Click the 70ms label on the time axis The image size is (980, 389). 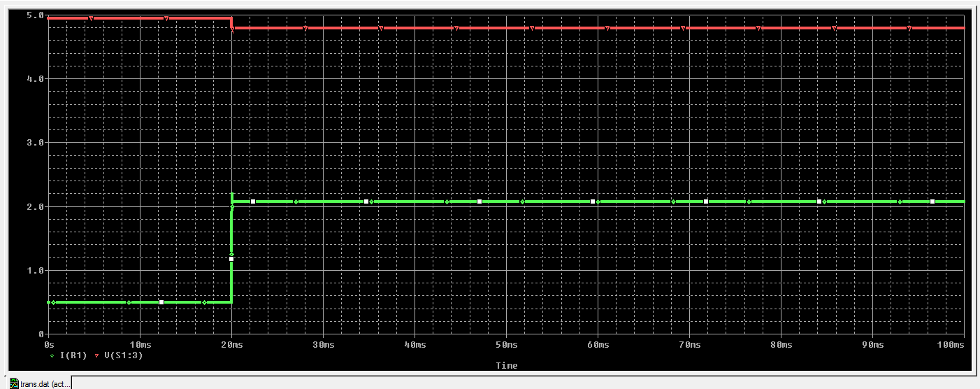(x=689, y=346)
